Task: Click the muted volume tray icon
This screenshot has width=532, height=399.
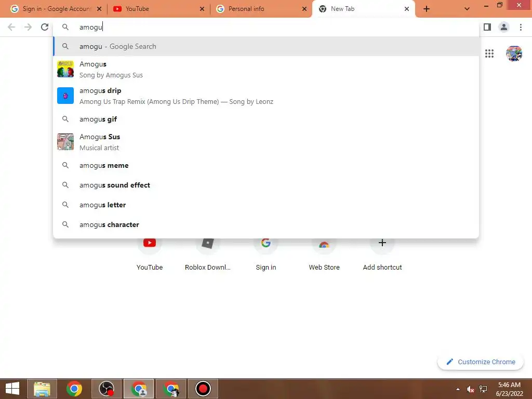Action: pos(470,389)
